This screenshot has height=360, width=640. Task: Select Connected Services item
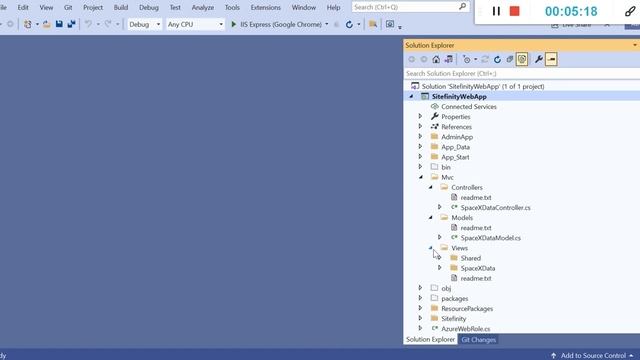pos(469,107)
